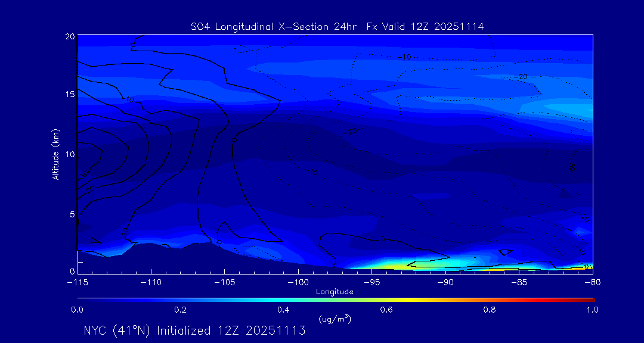The height and width of the screenshot is (343, 644).
Task: Click the altitude axis tick label '5'
Action: click(72, 214)
